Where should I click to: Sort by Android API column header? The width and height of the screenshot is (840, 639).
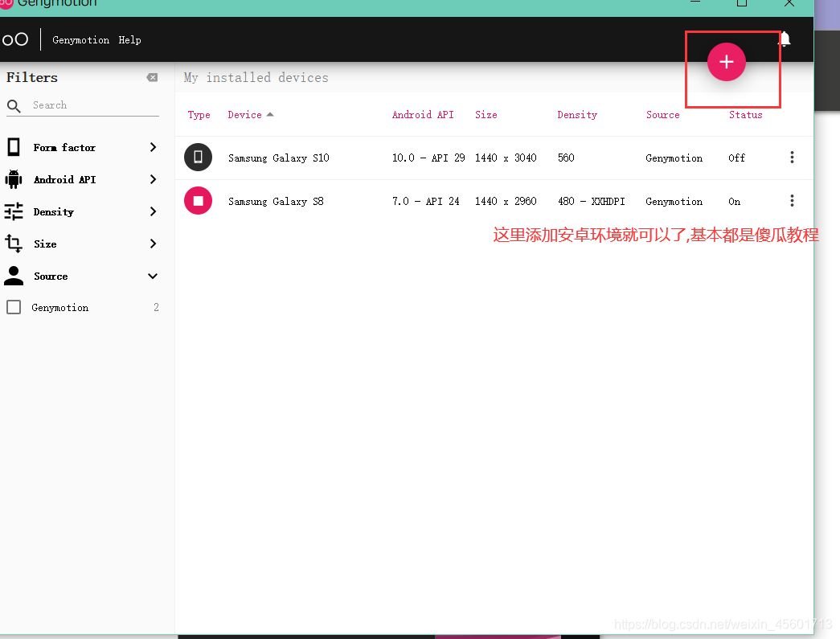(x=423, y=115)
